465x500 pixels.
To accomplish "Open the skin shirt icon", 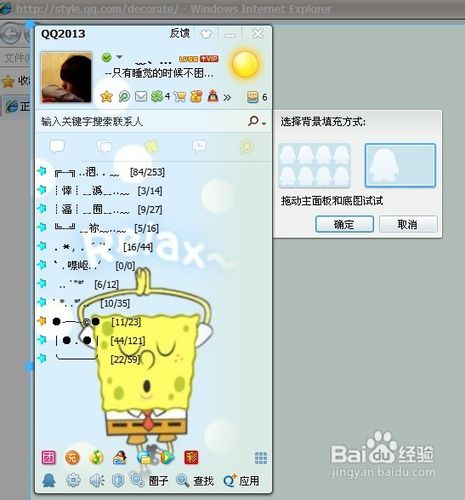I will pyautogui.click(x=206, y=34).
